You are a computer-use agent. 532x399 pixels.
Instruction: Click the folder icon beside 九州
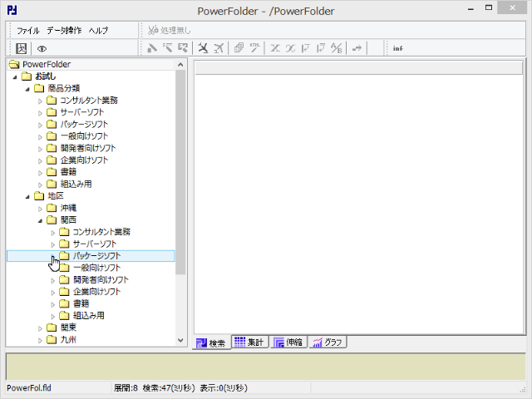click(52, 339)
